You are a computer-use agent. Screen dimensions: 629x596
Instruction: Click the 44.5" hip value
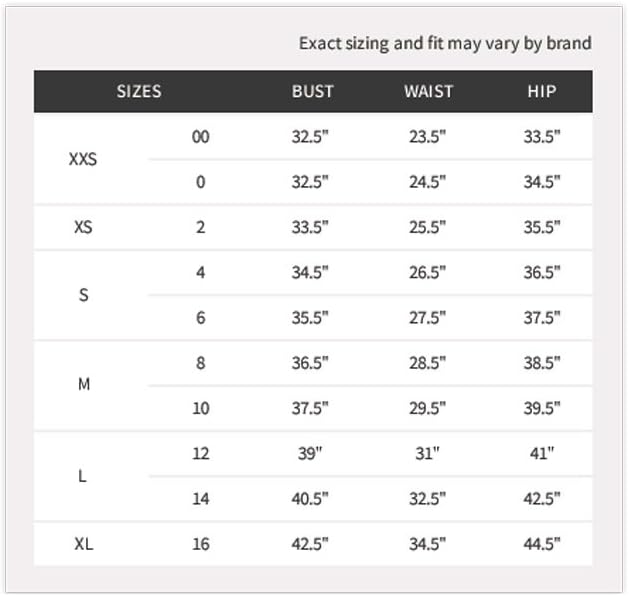click(x=542, y=544)
